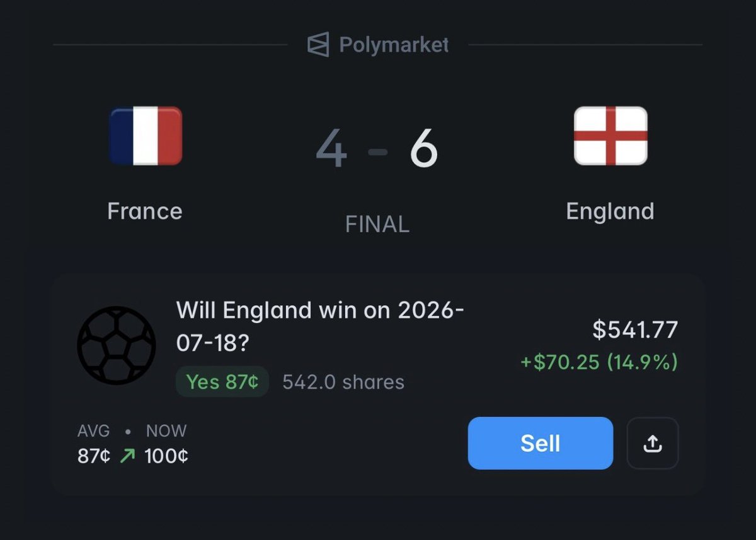Click the soccer ball market icon
Viewport: 756px width, 540px height.
click(116, 345)
